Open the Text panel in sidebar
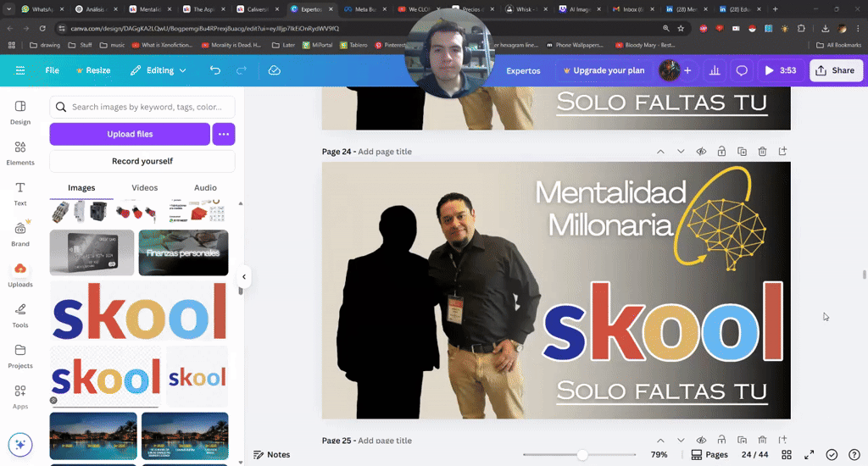This screenshot has height=466, width=868. pos(20,194)
